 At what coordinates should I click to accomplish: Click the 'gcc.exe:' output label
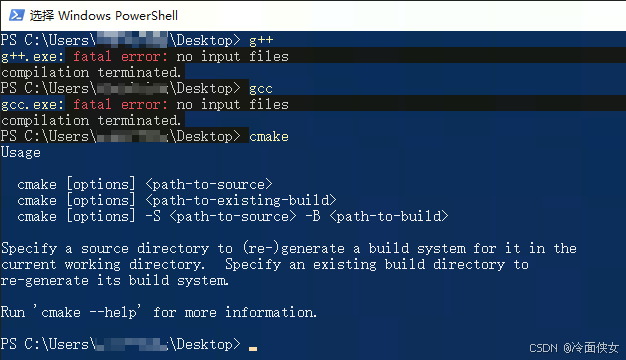[x=32, y=105]
